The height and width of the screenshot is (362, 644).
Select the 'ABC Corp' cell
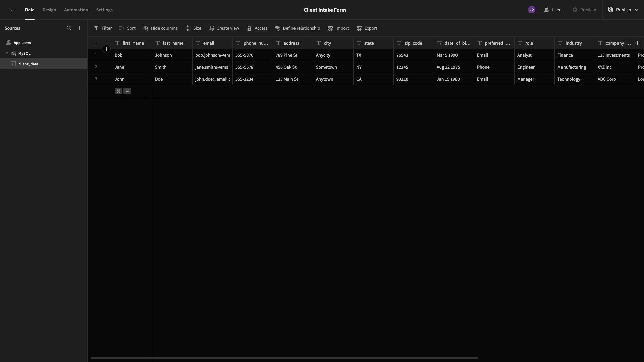615,79
